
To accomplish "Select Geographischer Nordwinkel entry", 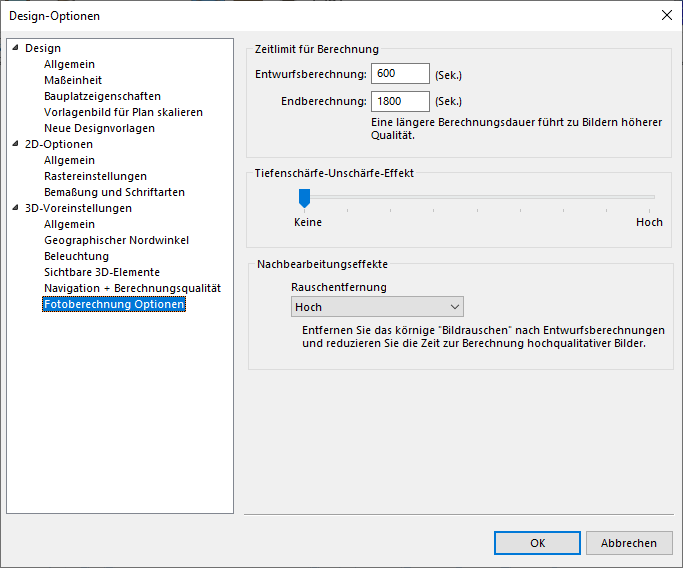I will (116, 240).
